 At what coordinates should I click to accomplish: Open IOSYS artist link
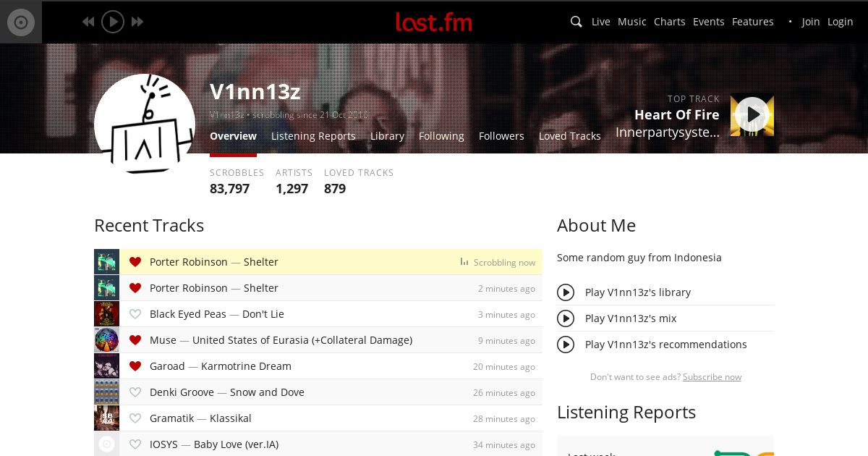(163, 444)
